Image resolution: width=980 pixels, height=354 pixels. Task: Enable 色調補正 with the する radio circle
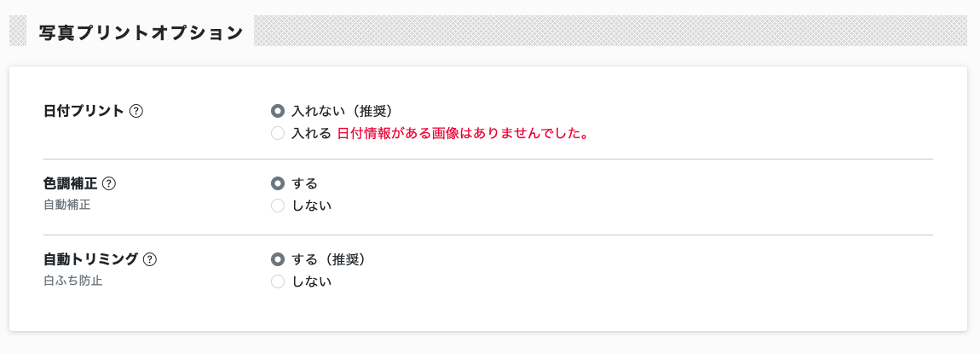coord(278,184)
